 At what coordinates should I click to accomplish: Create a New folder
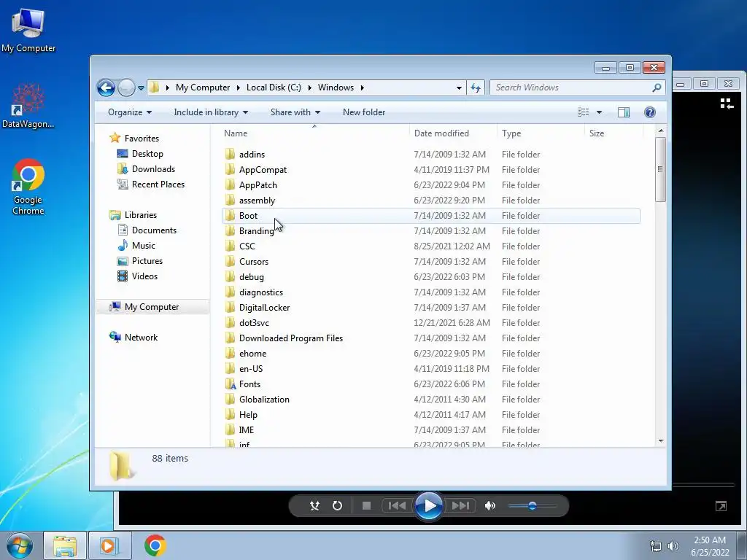[364, 112]
